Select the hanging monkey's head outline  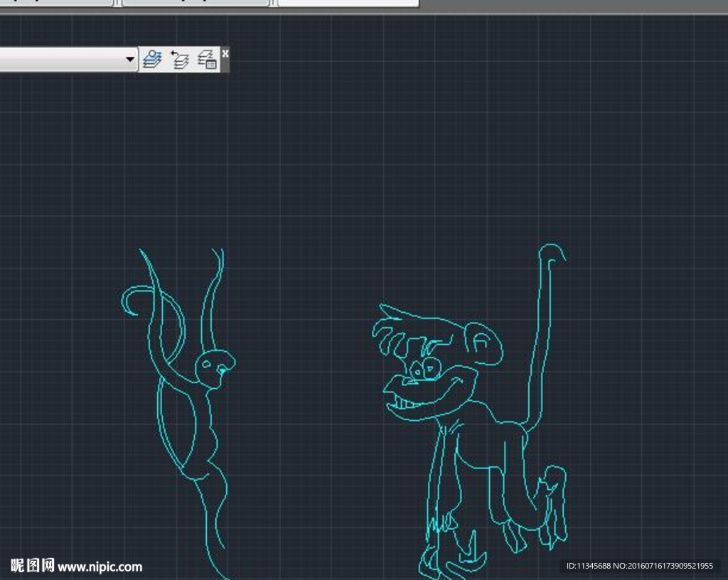[214, 367]
